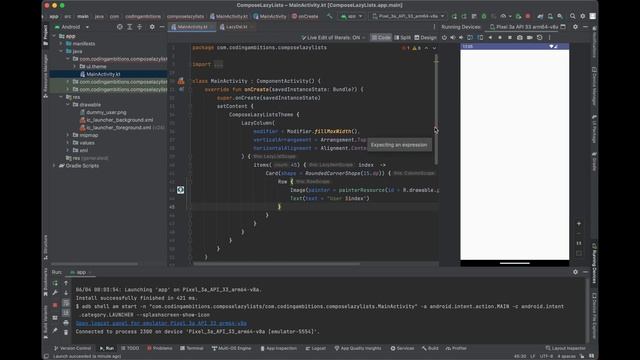Screen dimensions: 640x360
Task: Print the Run console output
Action: click(66, 322)
